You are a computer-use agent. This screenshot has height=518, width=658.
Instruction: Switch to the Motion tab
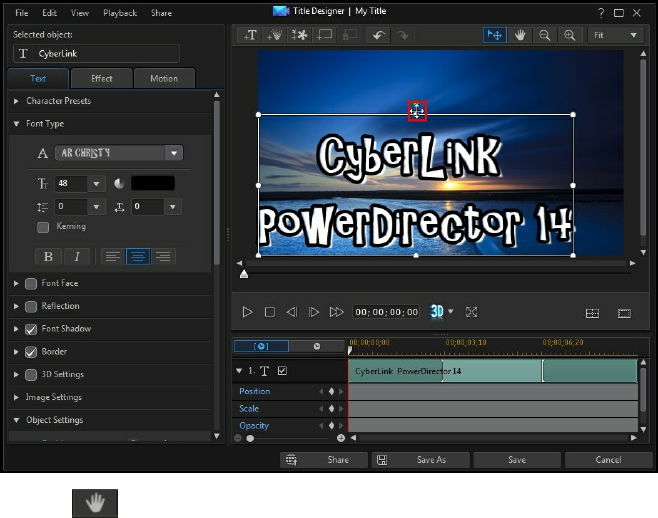pyautogui.click(x=164, y=78)
